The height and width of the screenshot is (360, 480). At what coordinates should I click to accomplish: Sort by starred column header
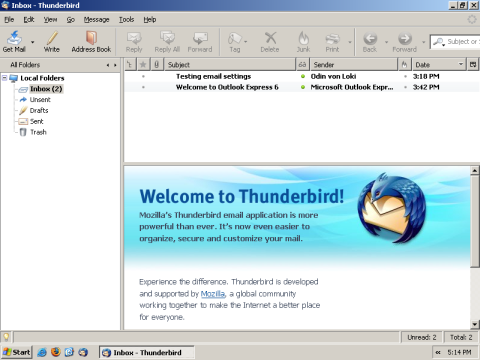pos(143,65)
